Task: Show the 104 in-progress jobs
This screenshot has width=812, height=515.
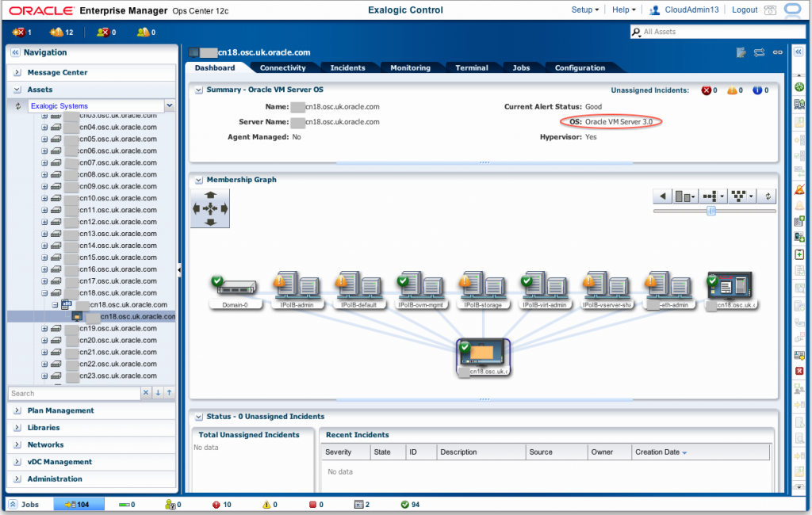Action: point(79,504)
